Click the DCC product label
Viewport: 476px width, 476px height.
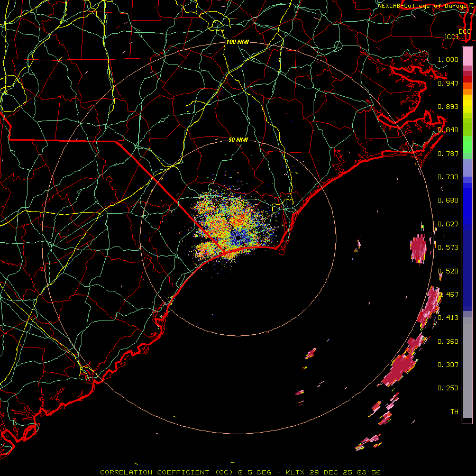point(464,31)
